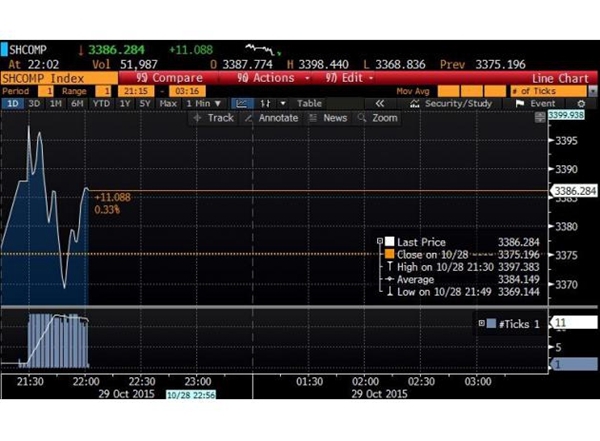Click the second Mov Avg field
Screen dimensions: 600x441
(x=472, y=91)
